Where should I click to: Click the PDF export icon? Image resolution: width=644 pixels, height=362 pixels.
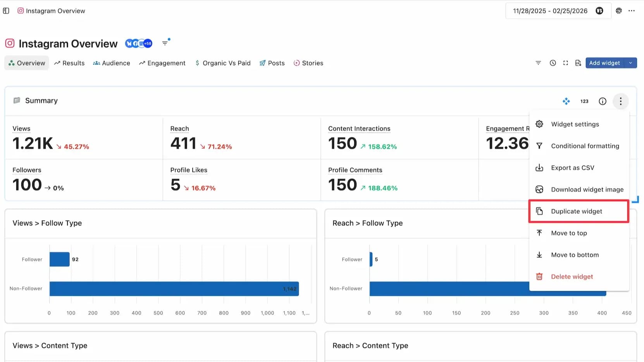[578, 63]
